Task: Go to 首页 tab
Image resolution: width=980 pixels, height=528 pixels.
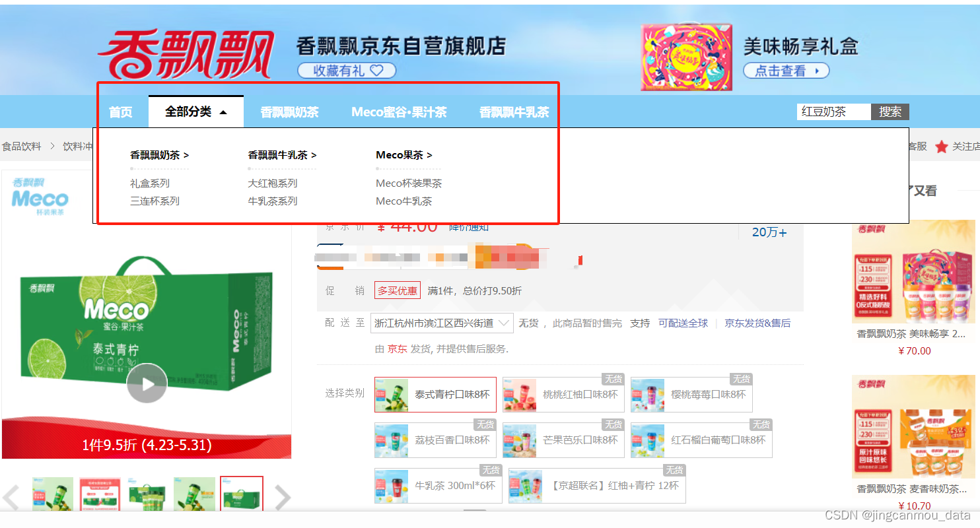Action: (120, 112)
